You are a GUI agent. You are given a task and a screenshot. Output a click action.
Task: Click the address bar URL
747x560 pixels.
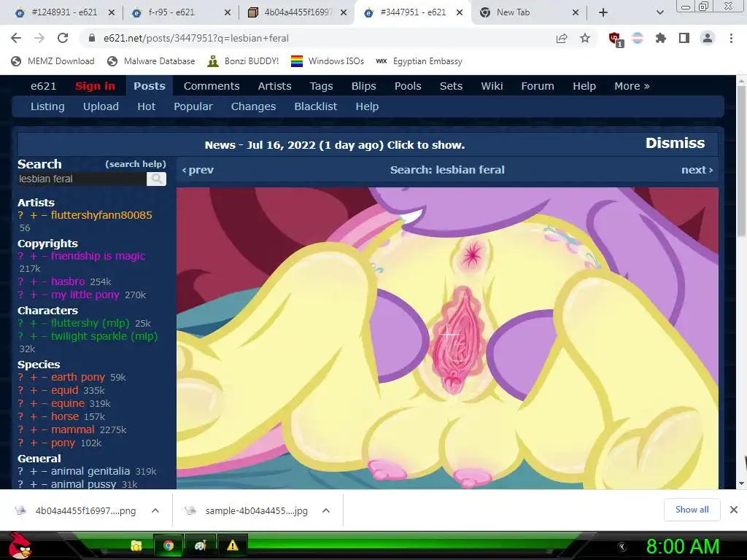(x=196, y=38)
